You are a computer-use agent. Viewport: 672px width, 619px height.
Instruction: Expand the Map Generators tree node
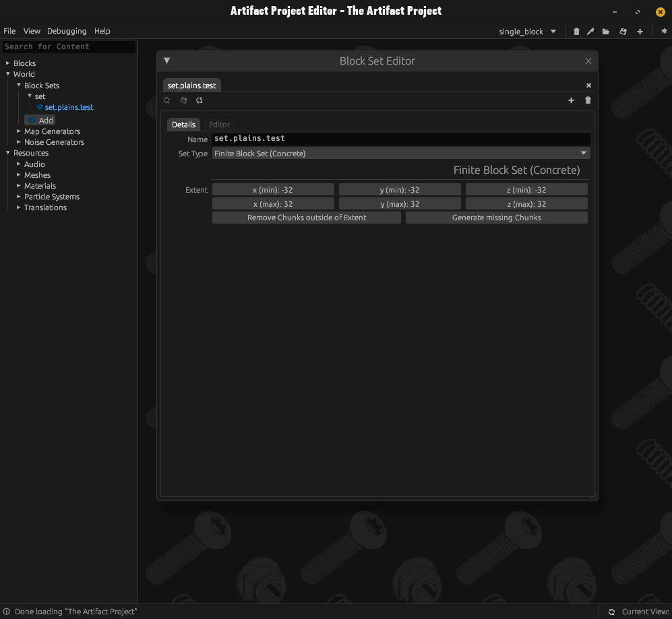[19, 131]
